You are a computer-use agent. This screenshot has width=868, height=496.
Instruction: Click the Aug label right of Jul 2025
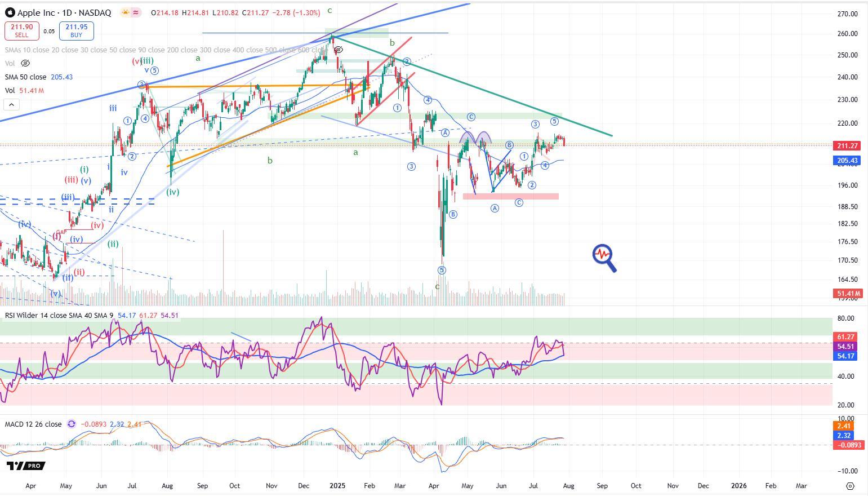click(568, 485)
